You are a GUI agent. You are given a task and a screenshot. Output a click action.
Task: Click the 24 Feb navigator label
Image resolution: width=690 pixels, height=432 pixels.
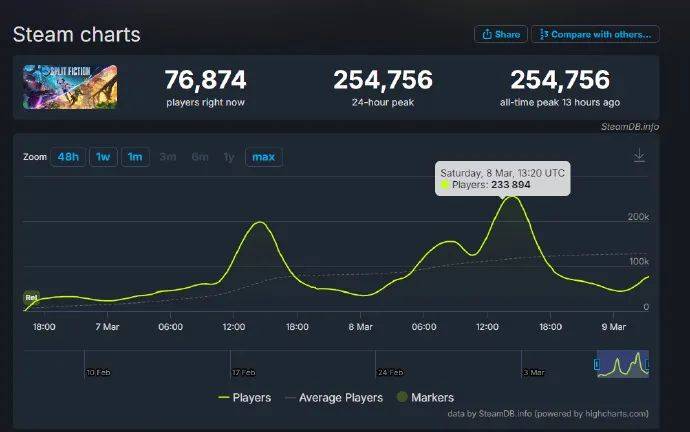pos(390,373)
